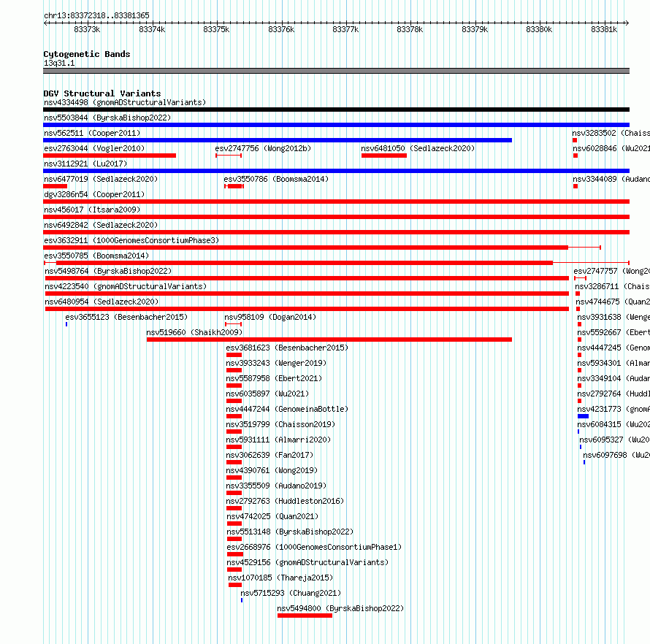This screenshot has width=650, height=644.
Task: Open nsv5513148 (ByrskaBishop2022) variant
Action: click(x=290, y=532)
